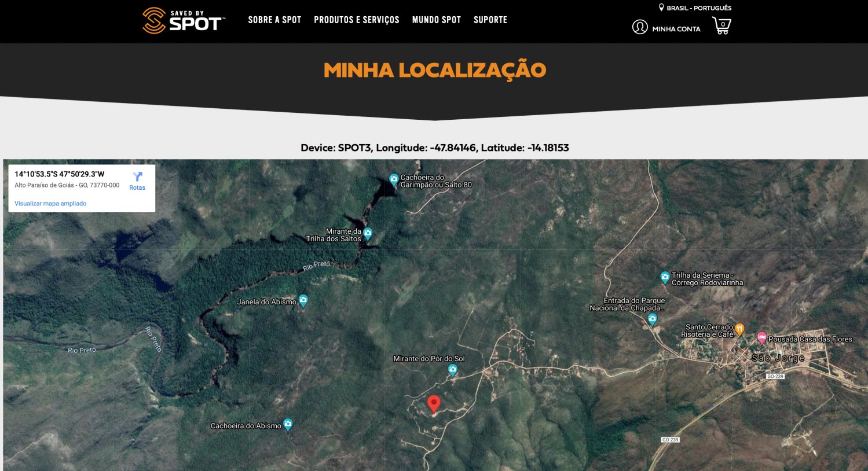Open the Mundo SPOT menu
Viewport: 868px width, 471px height.
click(436, 20)
